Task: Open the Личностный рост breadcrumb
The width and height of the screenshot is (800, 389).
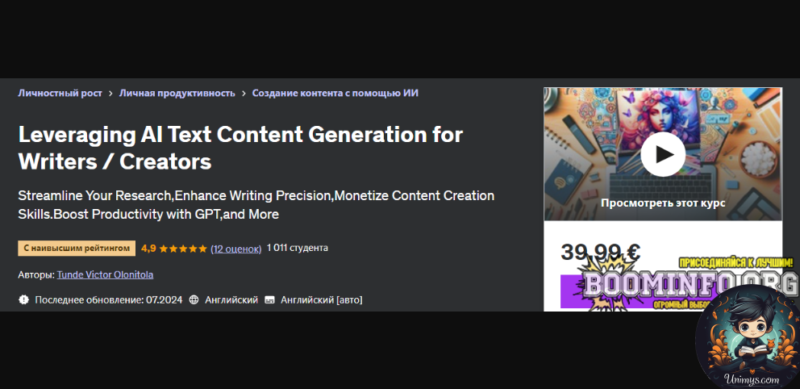Action: (60, 93)
